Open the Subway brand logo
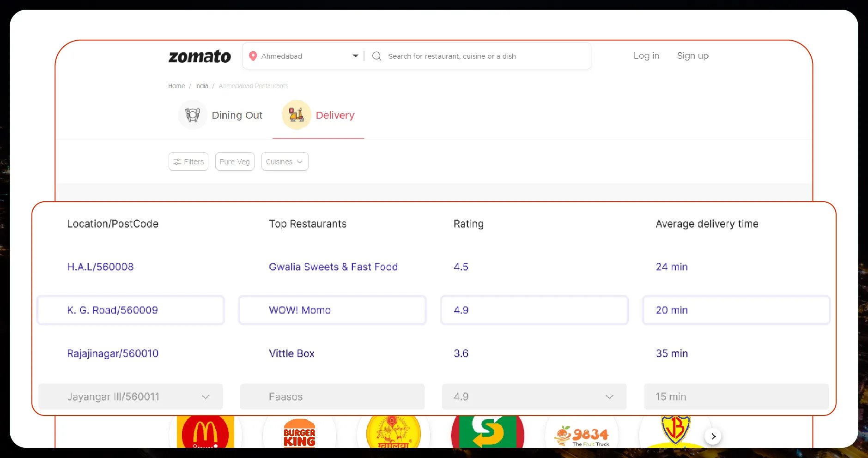 click(487, 433)
